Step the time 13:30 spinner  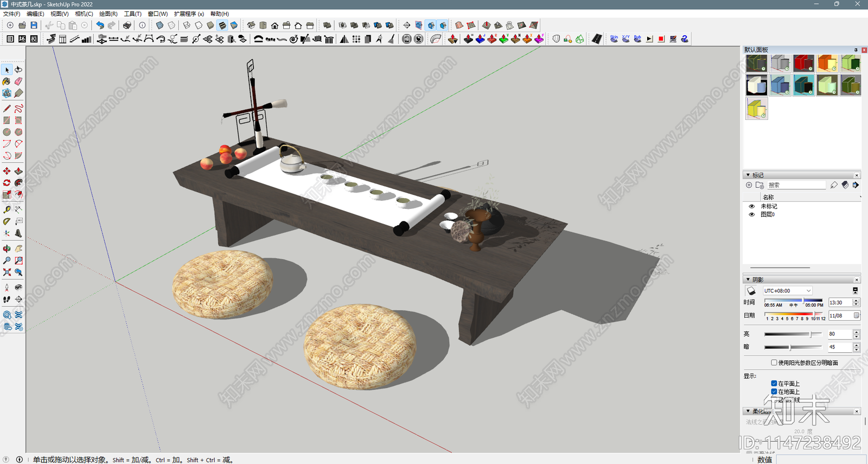(856, 302)
